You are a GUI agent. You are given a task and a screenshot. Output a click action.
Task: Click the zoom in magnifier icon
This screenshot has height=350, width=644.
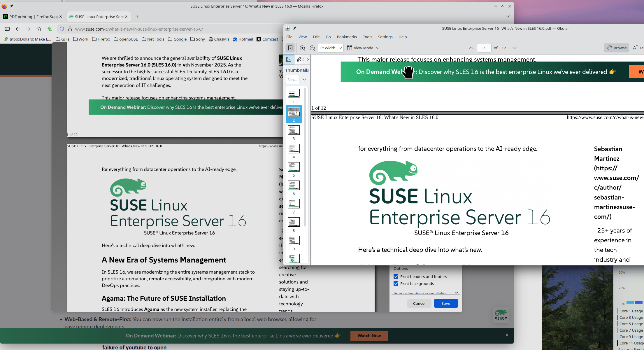point(303,48)
